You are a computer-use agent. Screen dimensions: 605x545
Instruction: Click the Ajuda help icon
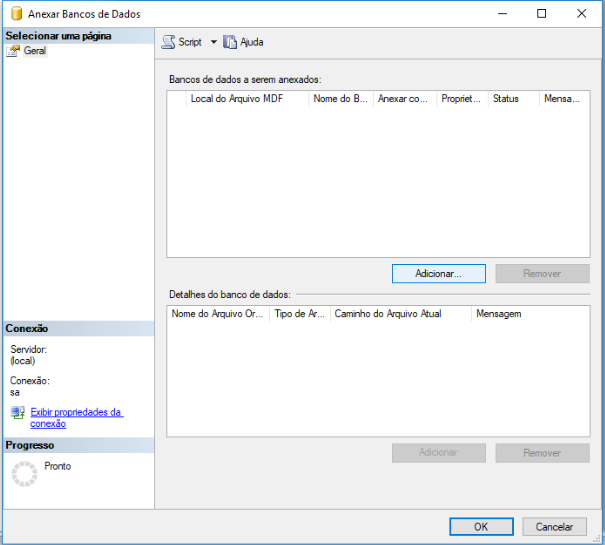click(x=230, y=42)
